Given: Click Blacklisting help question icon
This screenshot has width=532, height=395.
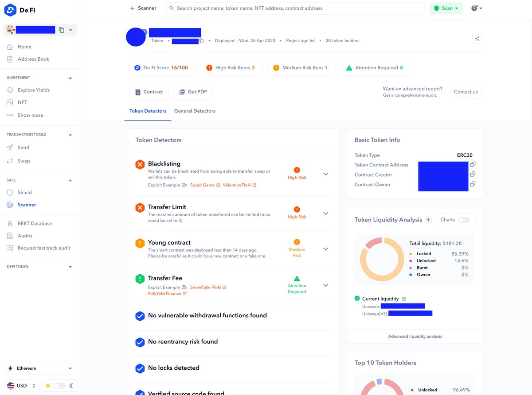Looking at the screenshot, I should (184, 185).
